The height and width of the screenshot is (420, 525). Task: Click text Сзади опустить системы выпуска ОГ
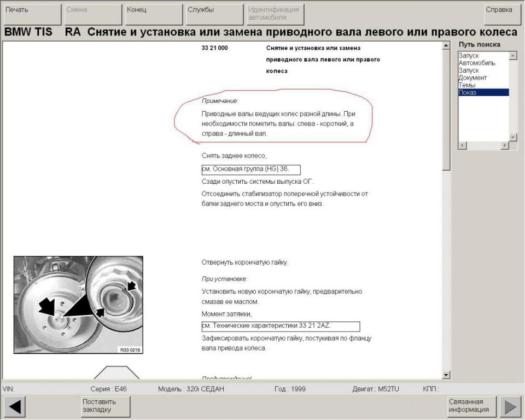(258, 182)
